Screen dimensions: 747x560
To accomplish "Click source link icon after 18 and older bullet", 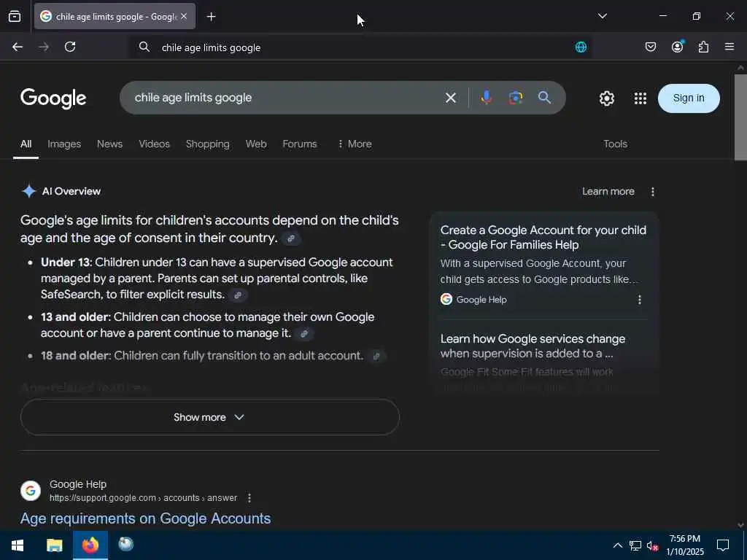I will 376,356.
